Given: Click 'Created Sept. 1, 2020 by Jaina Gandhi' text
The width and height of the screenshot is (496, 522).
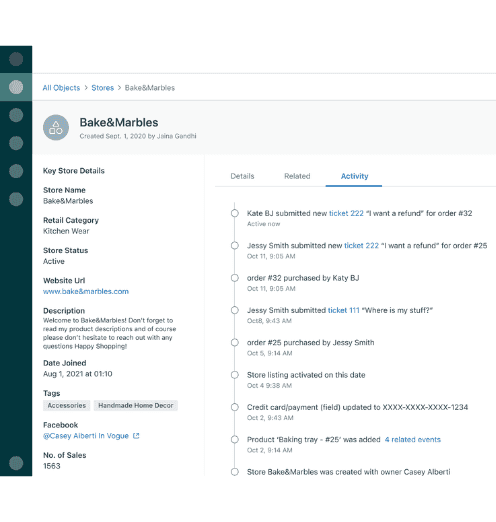Looking at the screenshot, I should [x=138, y=136].
